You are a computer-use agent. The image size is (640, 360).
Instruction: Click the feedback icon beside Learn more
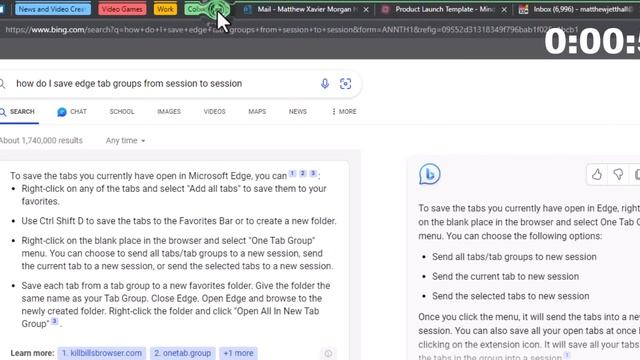tap(328, 353)
